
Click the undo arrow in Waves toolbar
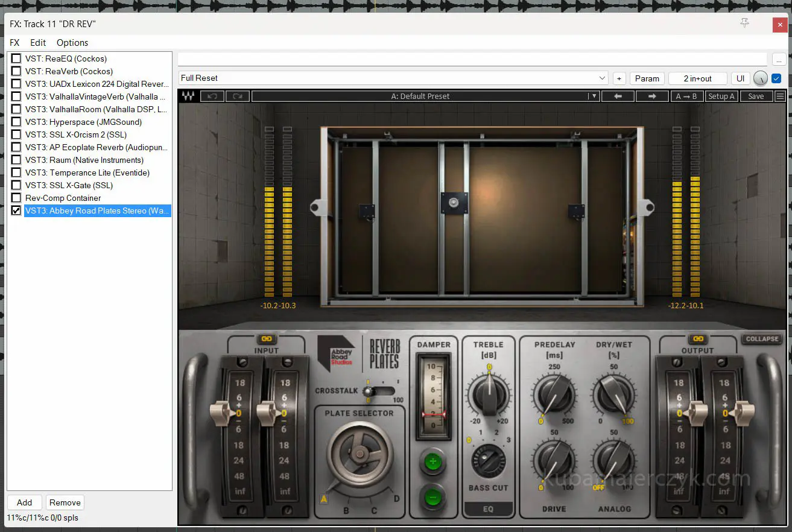tap(212, 97)
